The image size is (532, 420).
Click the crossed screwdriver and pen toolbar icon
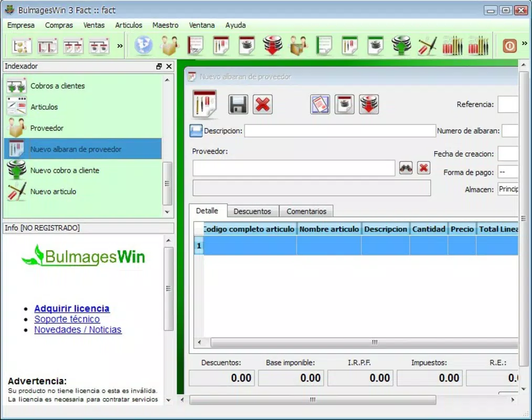click(427, 46)
